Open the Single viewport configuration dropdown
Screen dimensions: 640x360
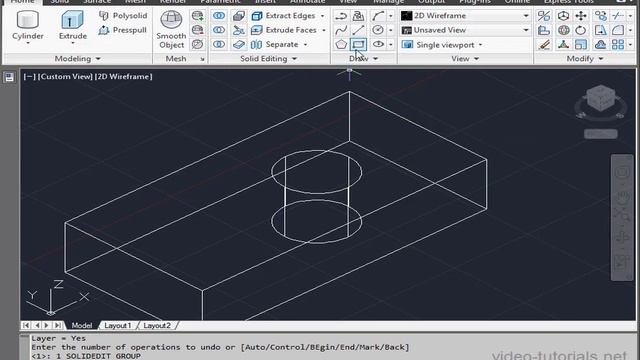pyautogui.click(x=442, y=44)
